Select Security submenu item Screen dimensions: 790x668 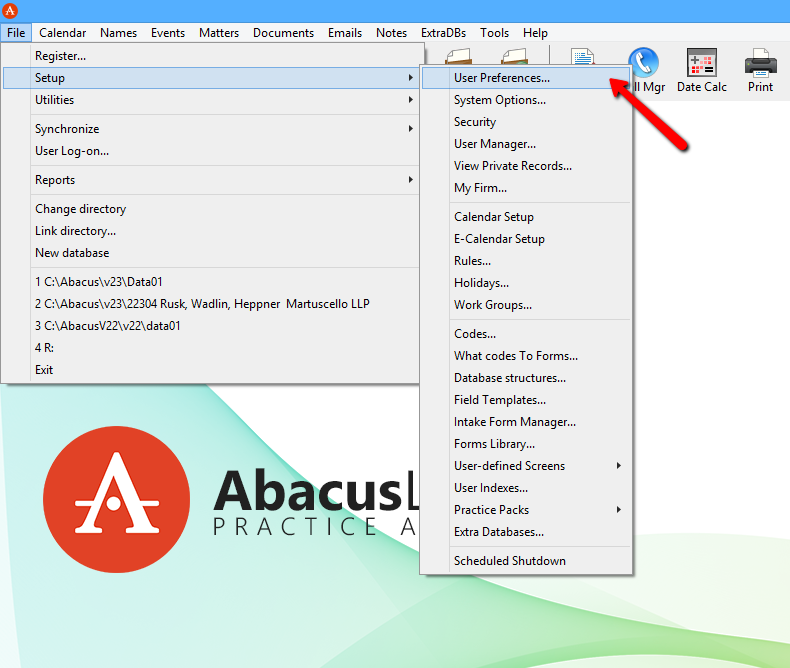click(526, 122)
